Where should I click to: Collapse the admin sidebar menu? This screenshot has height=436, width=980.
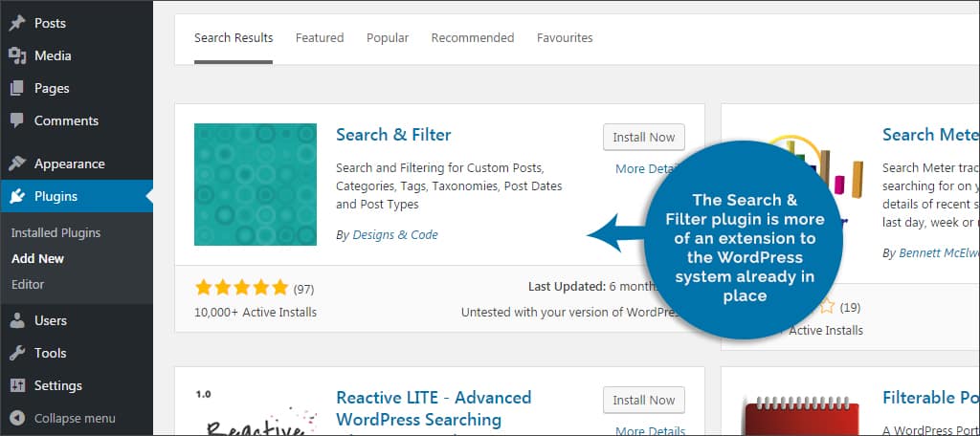77,418
